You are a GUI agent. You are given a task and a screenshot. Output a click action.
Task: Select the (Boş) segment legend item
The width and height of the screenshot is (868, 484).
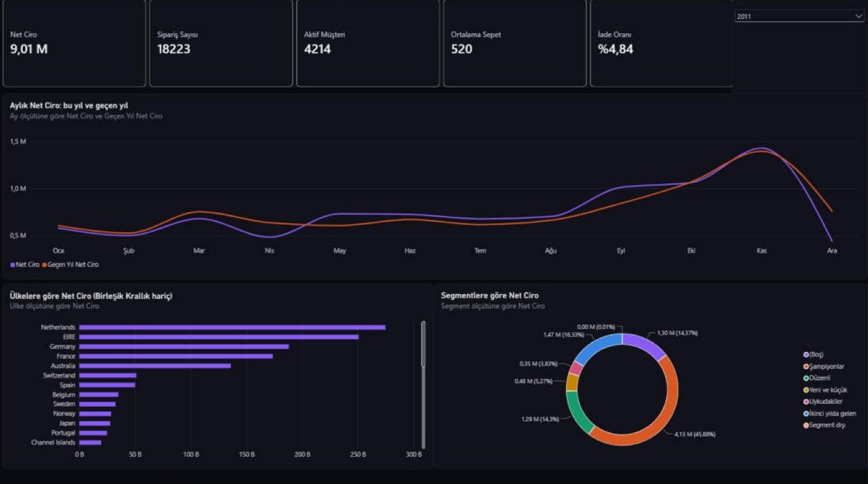pos(814,355)
